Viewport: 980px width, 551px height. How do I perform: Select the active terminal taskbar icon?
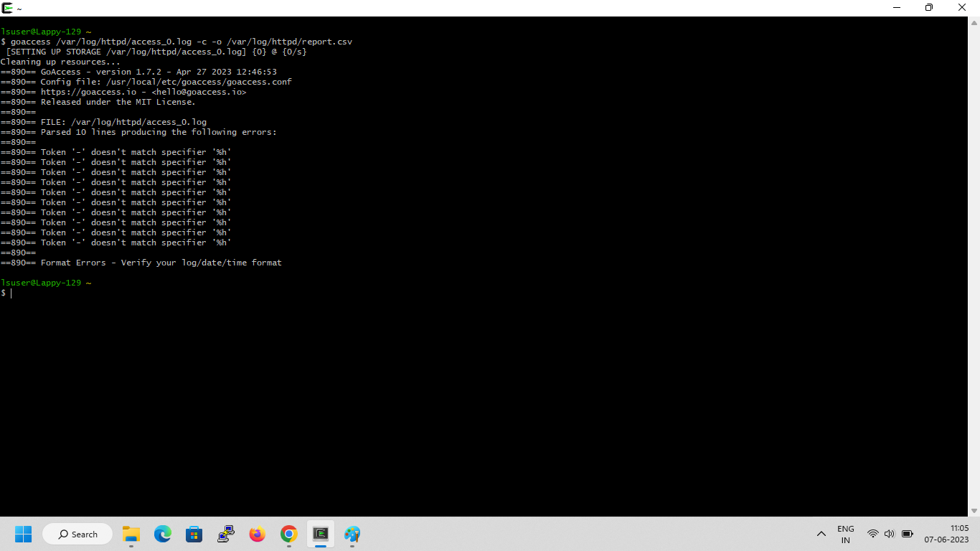click(320, 534)
